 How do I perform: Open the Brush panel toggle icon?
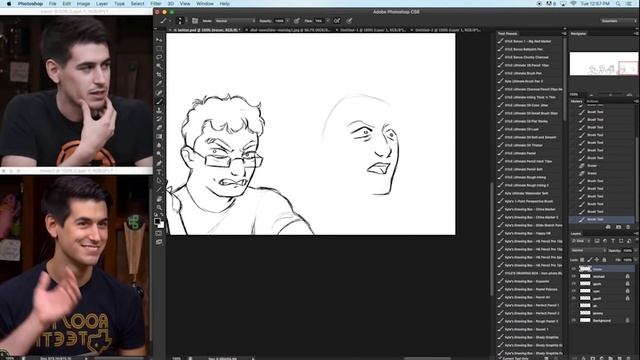tap(195, 21)
